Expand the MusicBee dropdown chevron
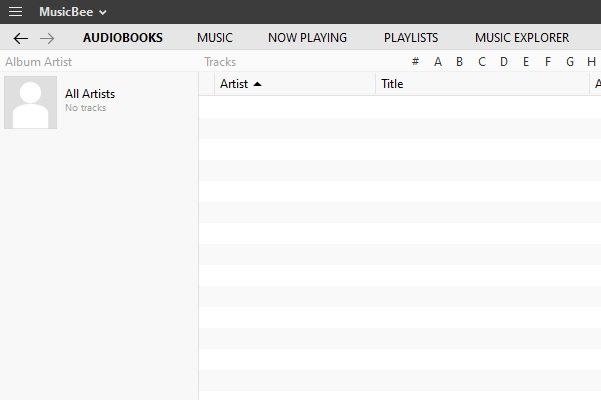Viewport: 601px width, 400px height. click(x=102, y=12)
